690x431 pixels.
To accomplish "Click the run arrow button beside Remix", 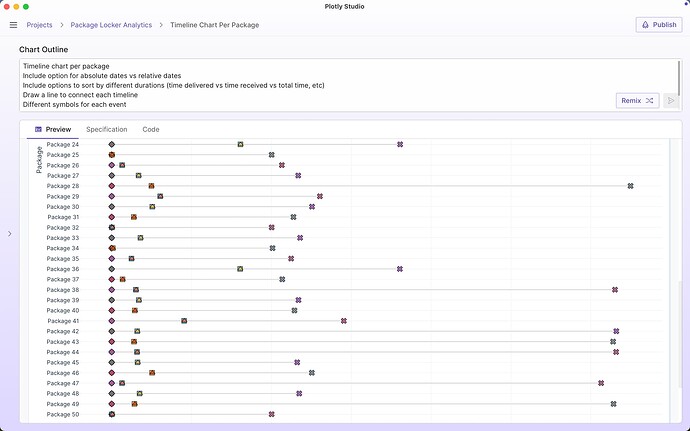I will pyautogui.click(x=671, y=101).
